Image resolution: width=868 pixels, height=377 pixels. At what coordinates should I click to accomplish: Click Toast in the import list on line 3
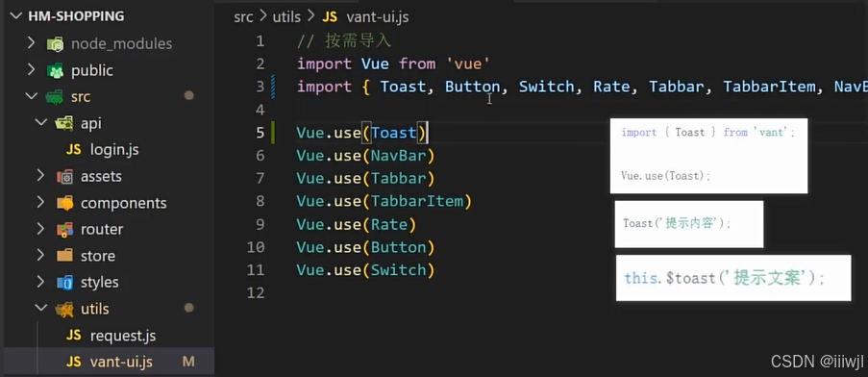tap(403, 87)
